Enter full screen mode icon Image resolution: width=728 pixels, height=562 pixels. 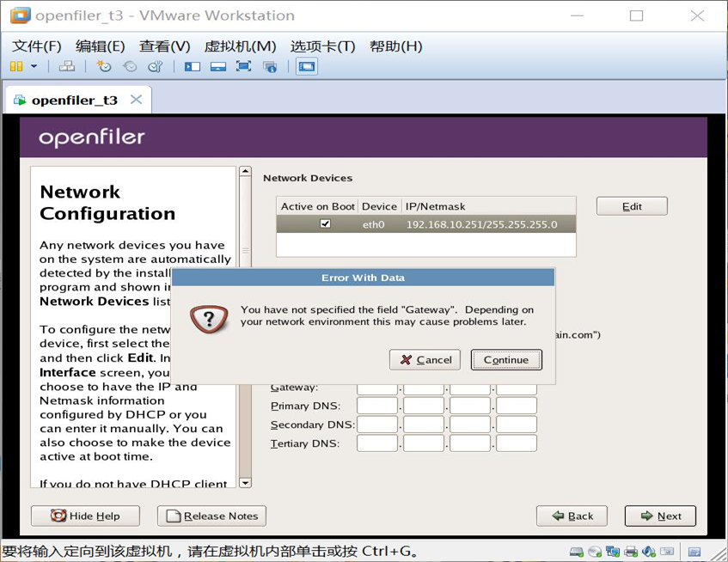pyautogui.click(x=244, y=66)
